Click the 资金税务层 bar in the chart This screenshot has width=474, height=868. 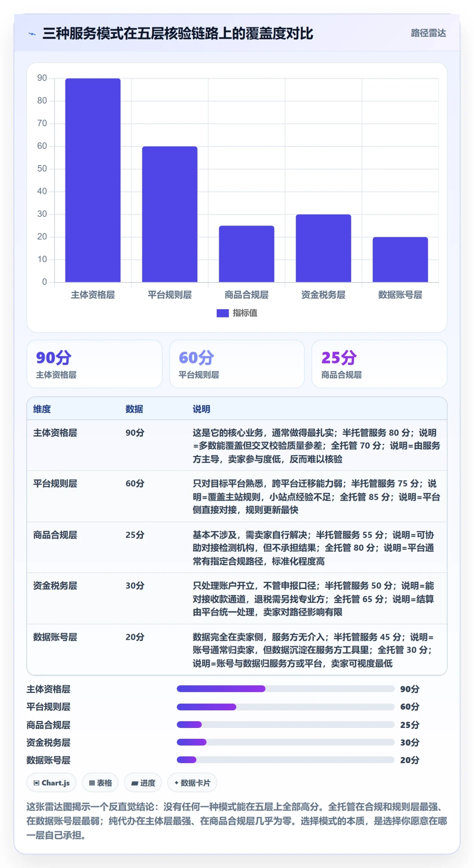pos(323,248)
